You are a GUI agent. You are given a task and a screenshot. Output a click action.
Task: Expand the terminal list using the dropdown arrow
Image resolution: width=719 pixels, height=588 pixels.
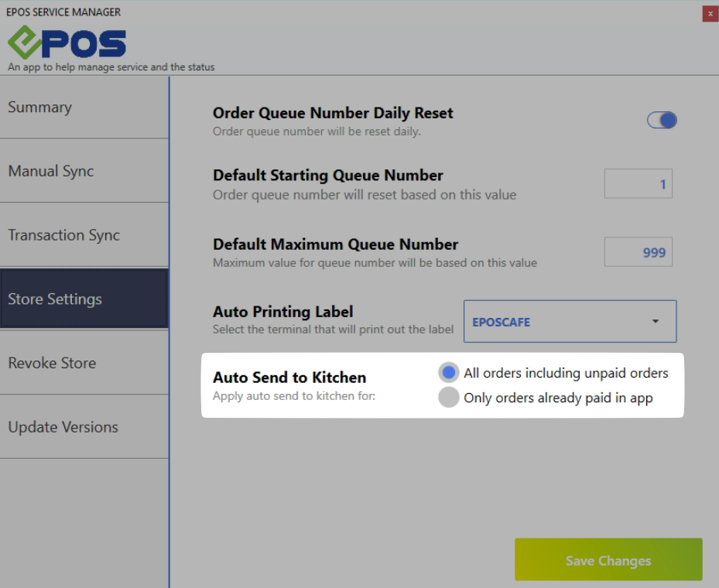pyautogui.click(x=656, y=322)
